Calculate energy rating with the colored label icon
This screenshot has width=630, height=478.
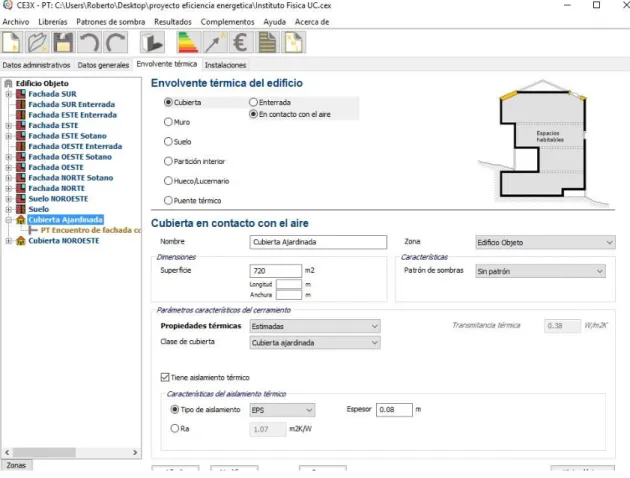click(188, 42)
